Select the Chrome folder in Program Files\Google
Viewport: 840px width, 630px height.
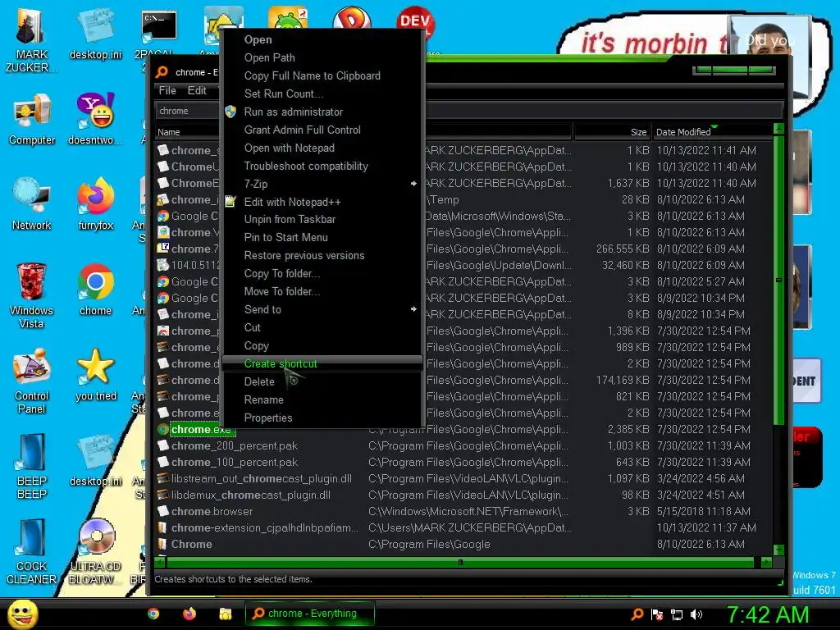(x=464, y=545)
